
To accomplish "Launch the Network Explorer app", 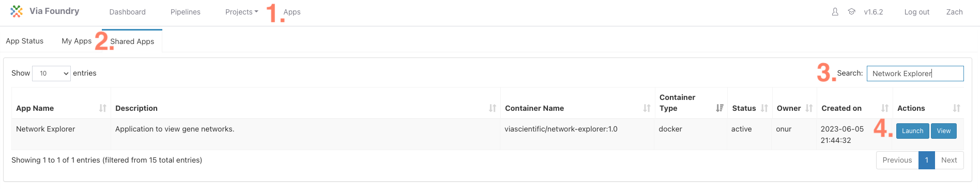I will tap(913, 131).
